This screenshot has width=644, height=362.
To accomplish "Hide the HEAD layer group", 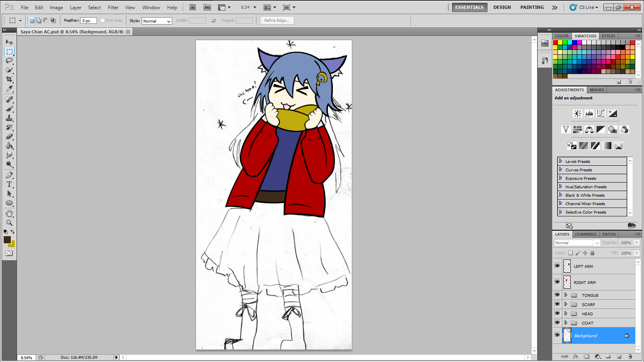I will (x=557, y=313).
